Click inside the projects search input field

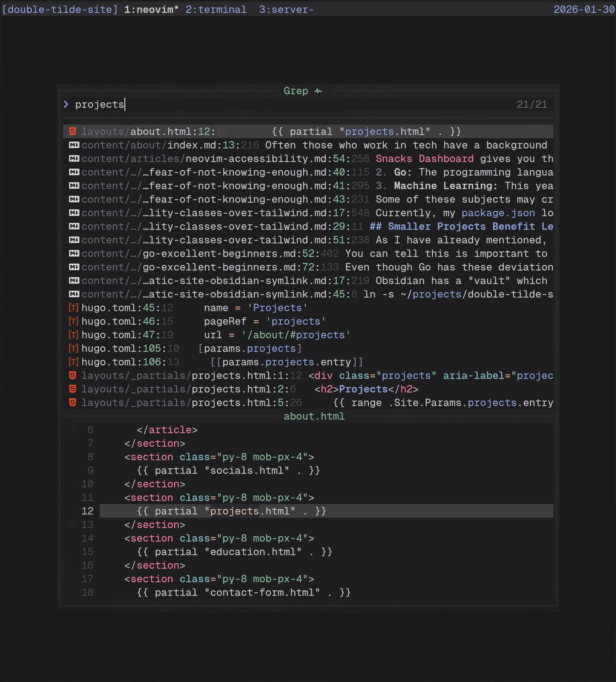tap(100, 104)
